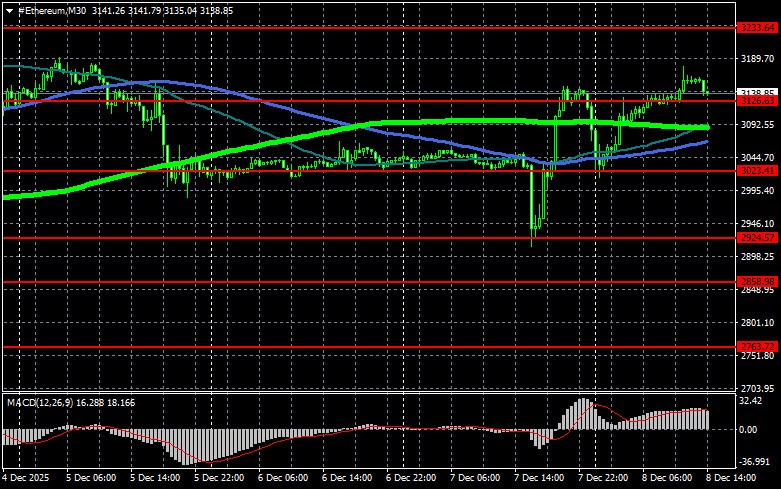Screen dimensions: 781x489
Task: Select the 2924.97 red price level tag
Action: (x=757, y=237)
